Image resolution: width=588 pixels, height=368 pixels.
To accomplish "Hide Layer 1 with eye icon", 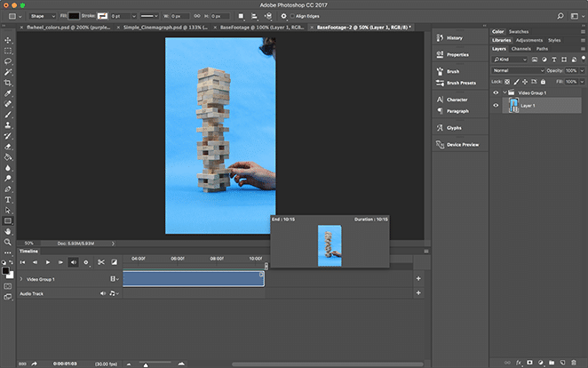I will (496, 105).
